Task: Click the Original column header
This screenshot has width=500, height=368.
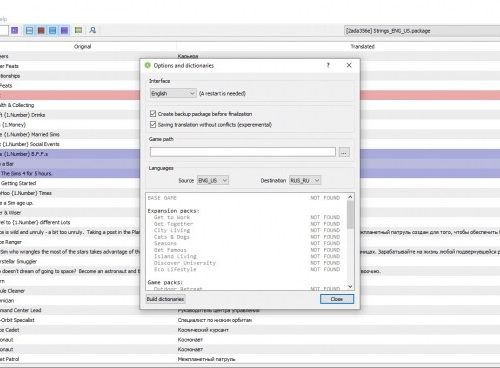Action: click(x=82, y=46)
